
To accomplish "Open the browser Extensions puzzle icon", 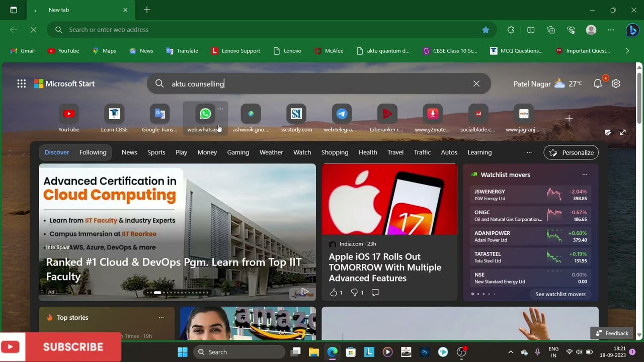I will (x=511, y=30).
